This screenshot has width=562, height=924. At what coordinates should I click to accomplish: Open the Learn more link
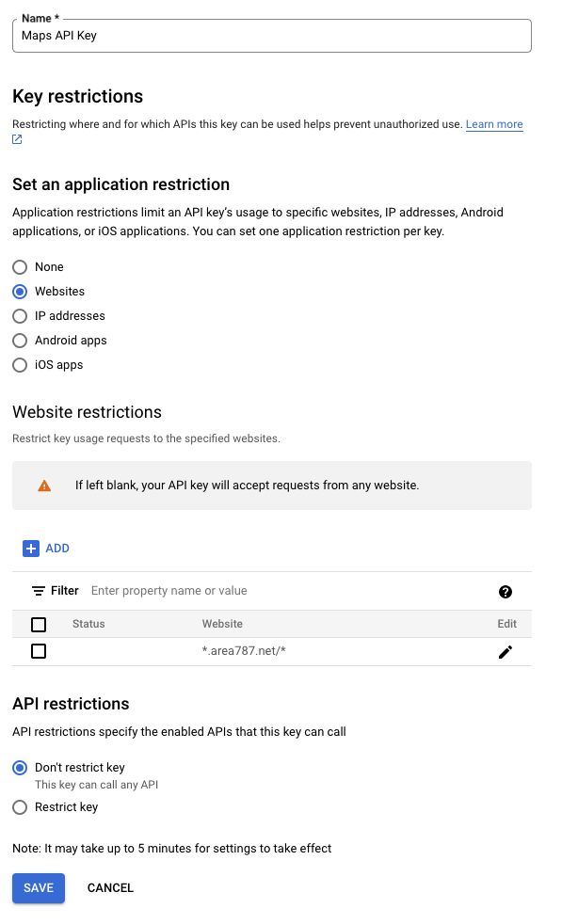click(493, 124)
